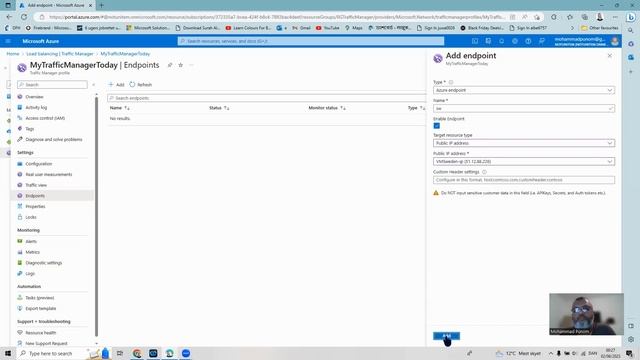Pin MyTrafficManagerToday blade icon

(170, 65)
